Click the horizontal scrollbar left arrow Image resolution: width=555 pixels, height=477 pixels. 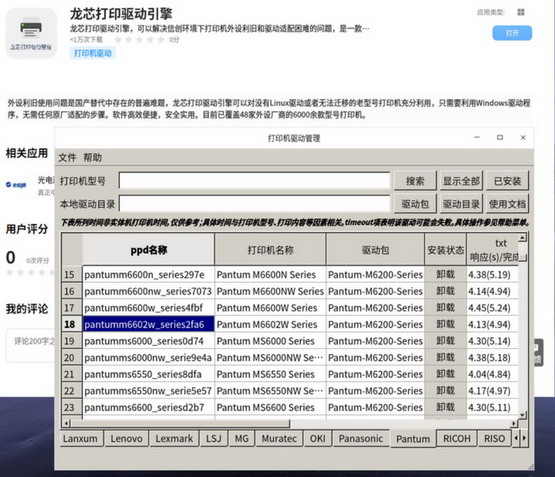click(66, 423)
